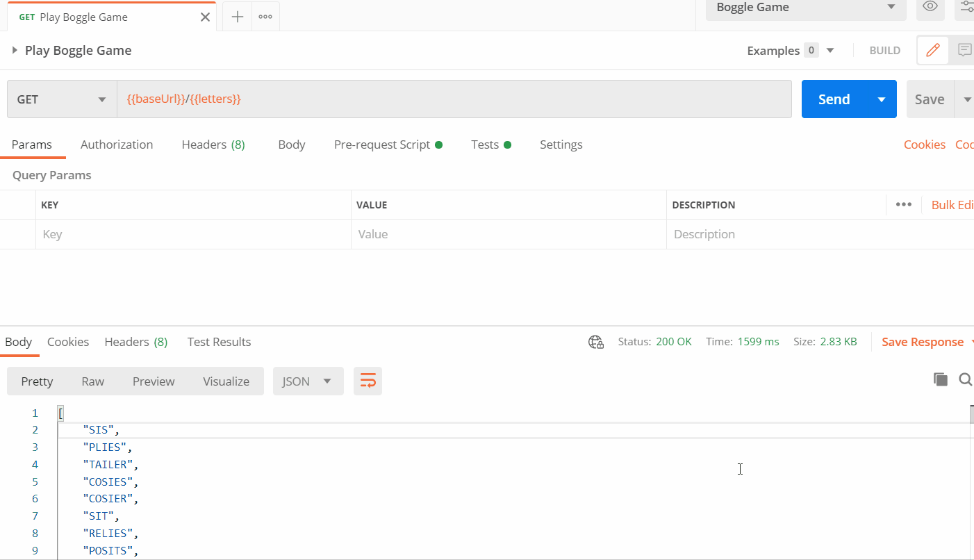Switch to the Authorization tab
This screenshot has height=560, width=974.
(117, 145)
